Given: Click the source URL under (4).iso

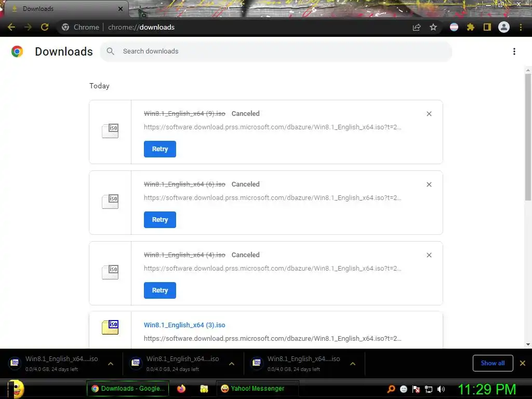Looking at the screenshot, I should click(x=272, y=269).
